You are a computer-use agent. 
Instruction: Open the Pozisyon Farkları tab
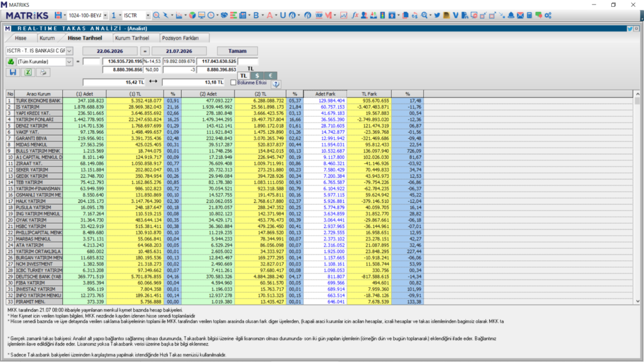point(180,38)
